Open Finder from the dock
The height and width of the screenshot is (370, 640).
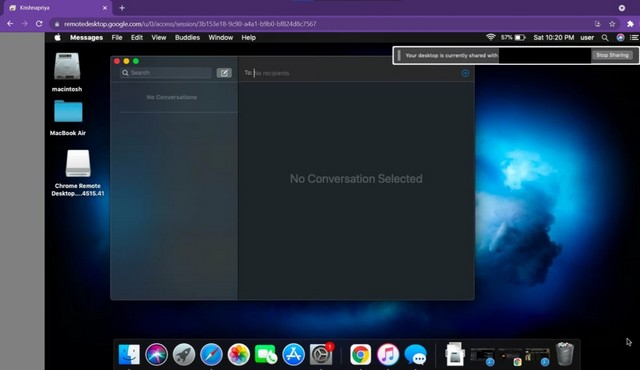click(x=129, y=354)
